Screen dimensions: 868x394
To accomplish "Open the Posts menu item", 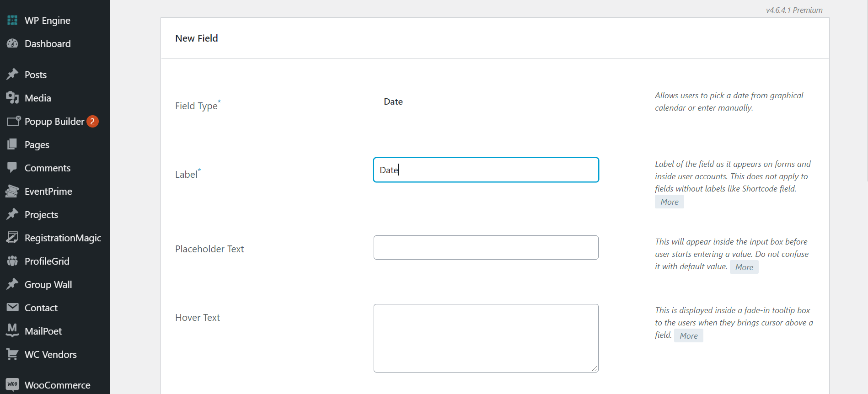I will point(36,75).
